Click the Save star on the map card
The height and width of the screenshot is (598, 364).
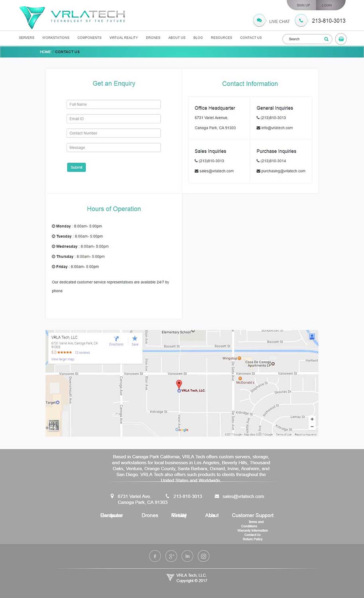click(x=135, y=338)
